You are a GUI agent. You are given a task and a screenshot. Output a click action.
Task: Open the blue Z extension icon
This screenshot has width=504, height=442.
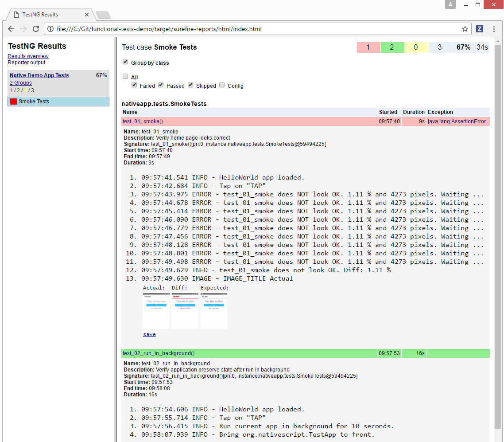tap(480, 29)
